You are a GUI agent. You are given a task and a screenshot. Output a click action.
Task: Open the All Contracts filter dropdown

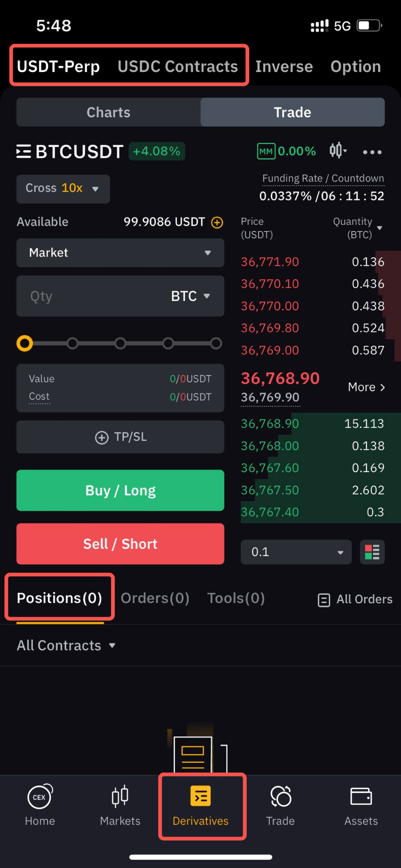[x=66, y=645]
